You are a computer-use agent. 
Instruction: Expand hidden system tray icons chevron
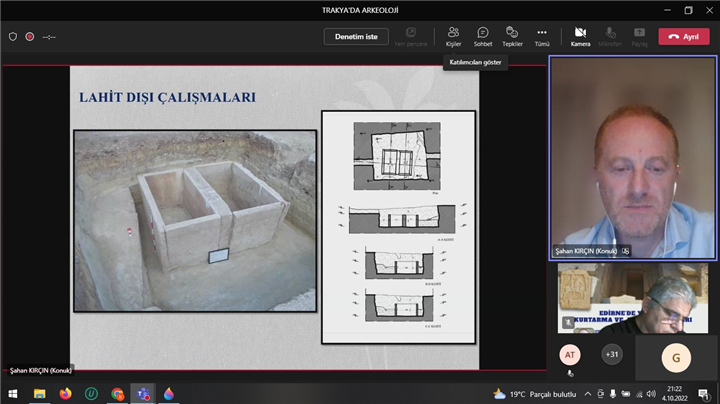click(588, 394)
